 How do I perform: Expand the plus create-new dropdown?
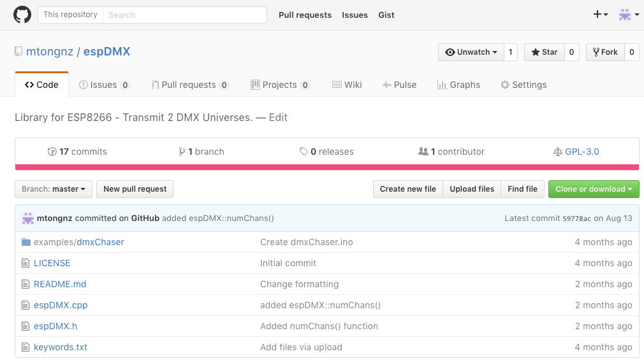(x=600, y=15)
